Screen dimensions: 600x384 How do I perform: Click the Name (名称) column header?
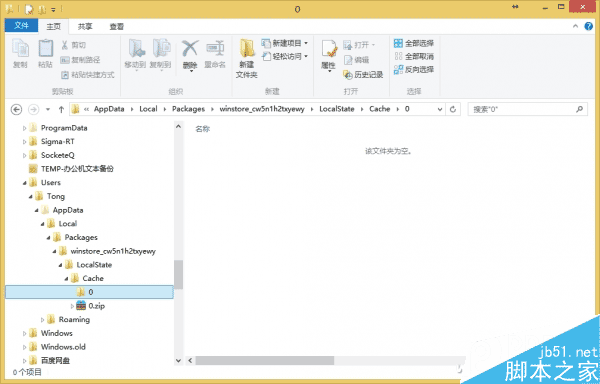pos(202,129)
